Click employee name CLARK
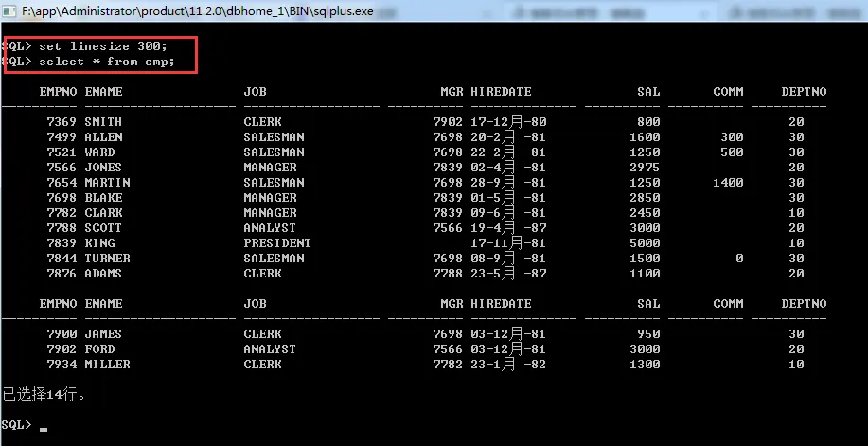 pyautogui.click(x=103, y=213)
